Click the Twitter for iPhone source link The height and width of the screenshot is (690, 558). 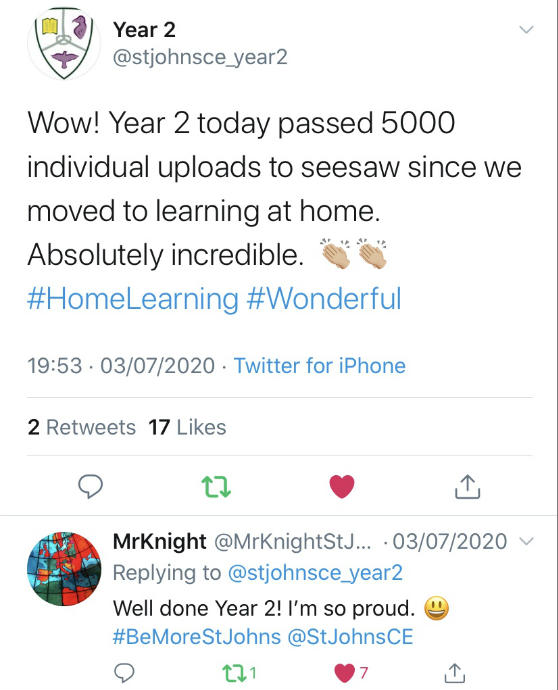319,366
